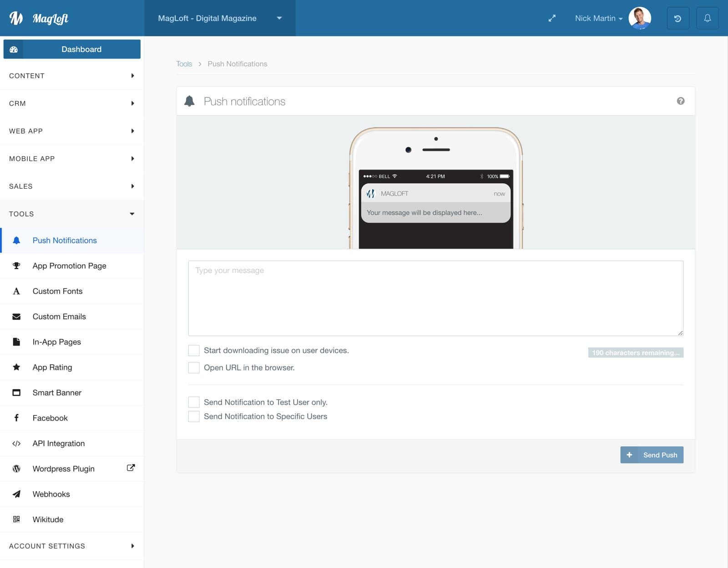Enable Start downloading issue on user devices
Image resolution: width=728 pixels, height=568 pixels.
click(194, 350)
